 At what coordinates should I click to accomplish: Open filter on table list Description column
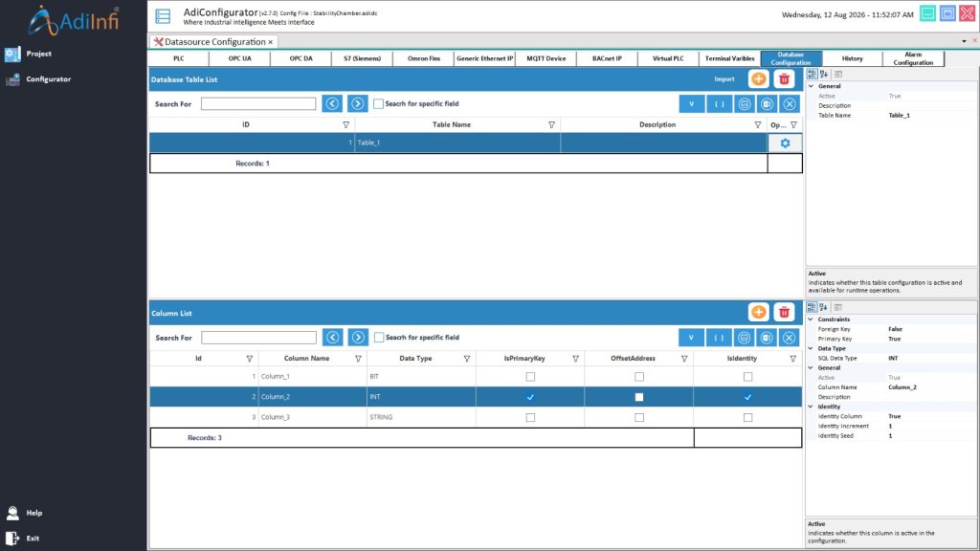point(758,125)
